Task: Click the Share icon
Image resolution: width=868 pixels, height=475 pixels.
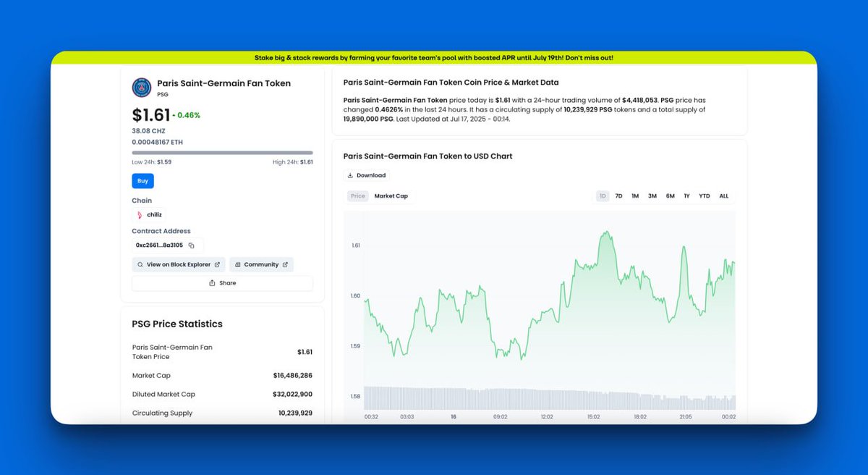Action: tap(212, 283)
